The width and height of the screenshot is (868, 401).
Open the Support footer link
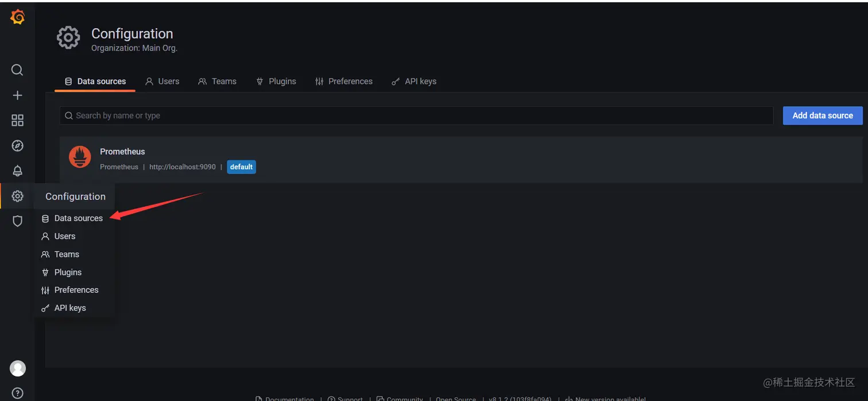point(346,398)
